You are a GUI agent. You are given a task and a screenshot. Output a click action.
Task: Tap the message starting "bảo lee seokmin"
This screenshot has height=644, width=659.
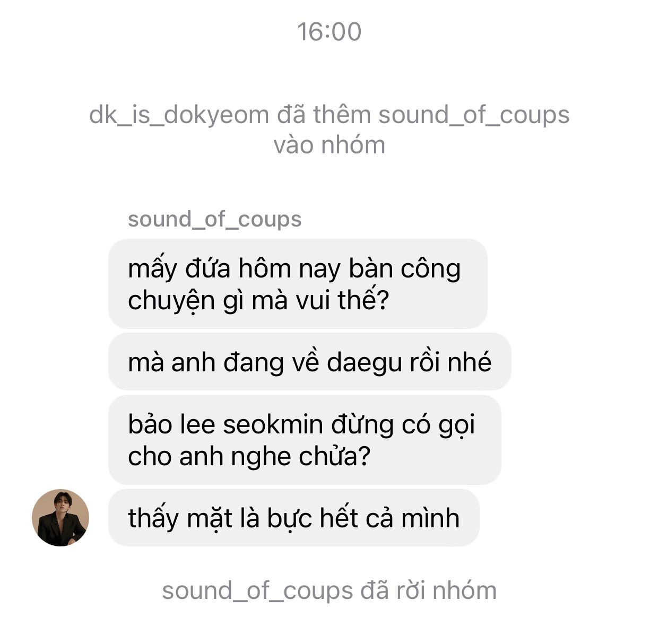(305, 440)
